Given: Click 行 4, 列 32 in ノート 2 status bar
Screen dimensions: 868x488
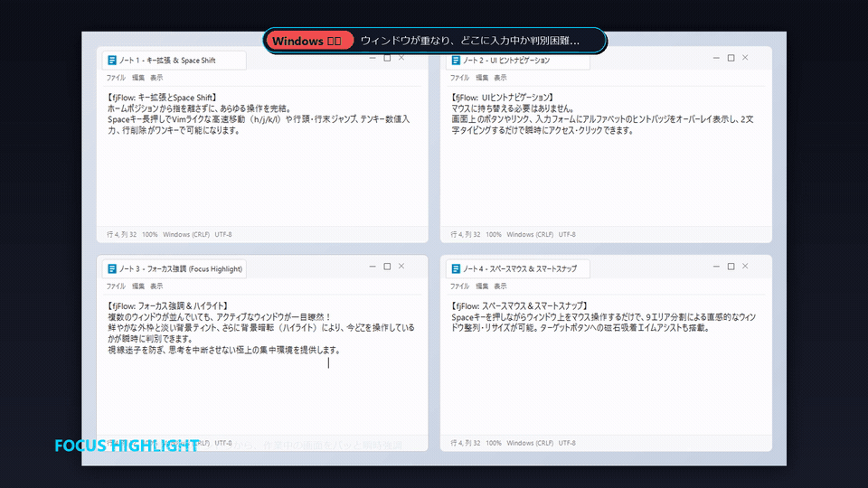Looking at the screenshot, I should coord(465,235).
